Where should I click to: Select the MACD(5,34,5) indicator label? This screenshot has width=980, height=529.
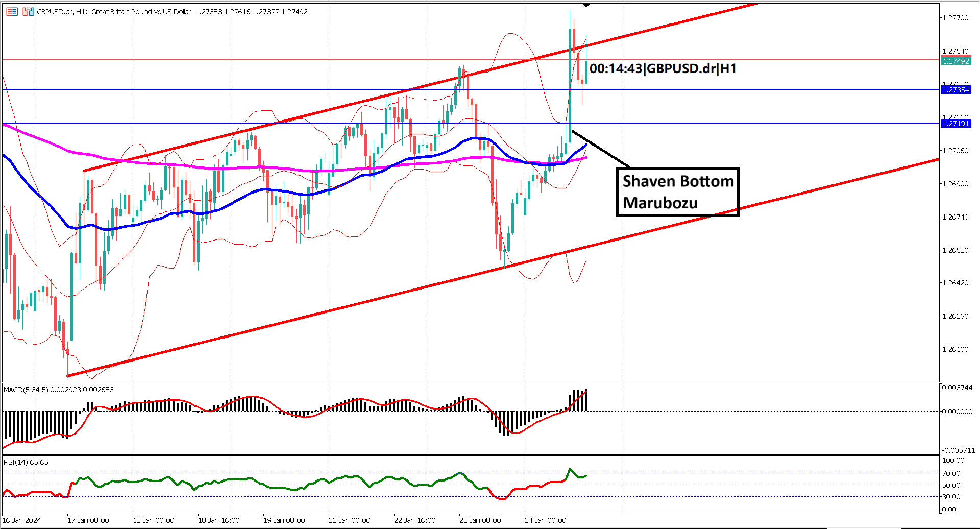click(x=58, y=390)
